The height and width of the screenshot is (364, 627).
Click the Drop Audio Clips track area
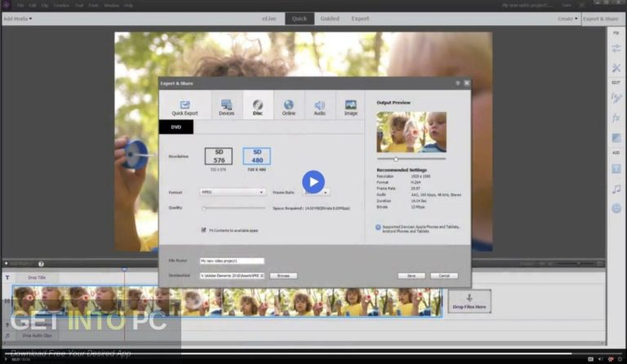click(x=37, y=335)
